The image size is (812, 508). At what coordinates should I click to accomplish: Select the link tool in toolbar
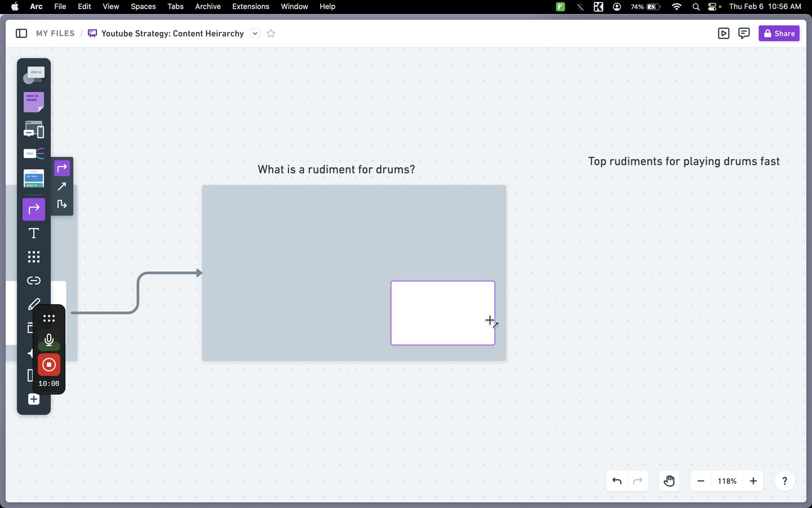(33, 280)
